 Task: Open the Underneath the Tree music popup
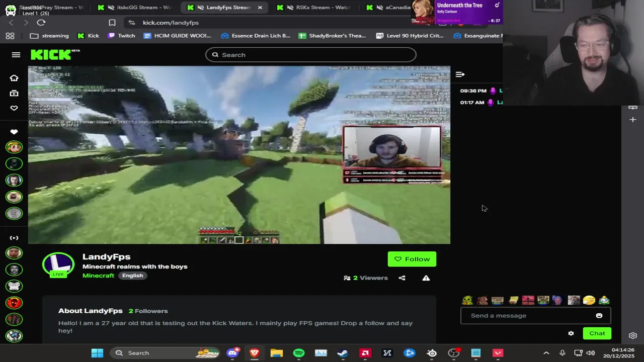click(x=457, y=12)
